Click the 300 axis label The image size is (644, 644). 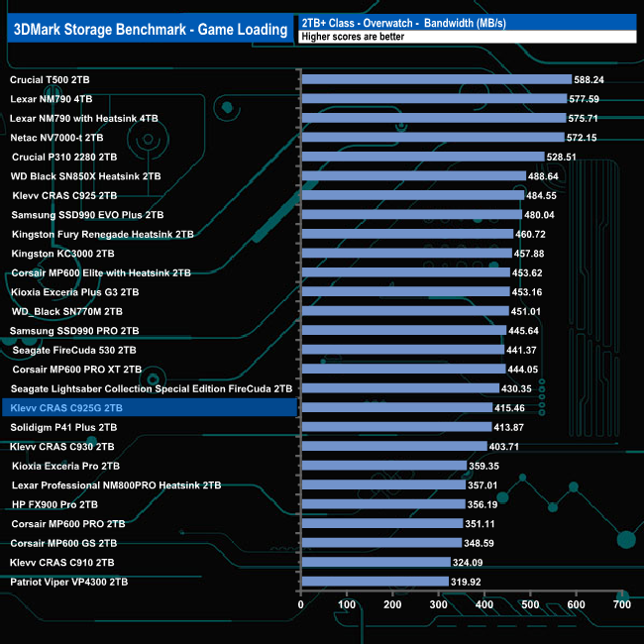pyautogui.click(x=438, y=604)
